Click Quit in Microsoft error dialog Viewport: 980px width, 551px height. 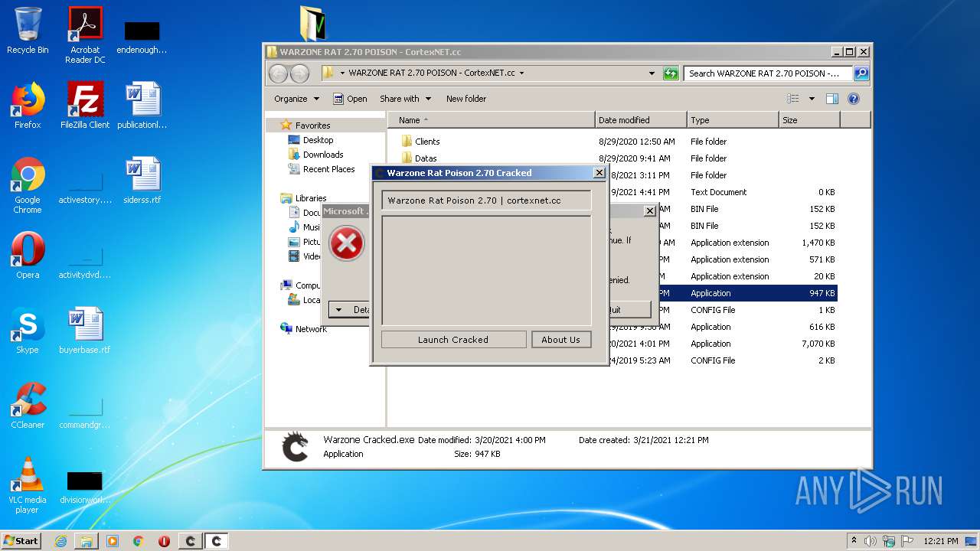pos(629,310)
